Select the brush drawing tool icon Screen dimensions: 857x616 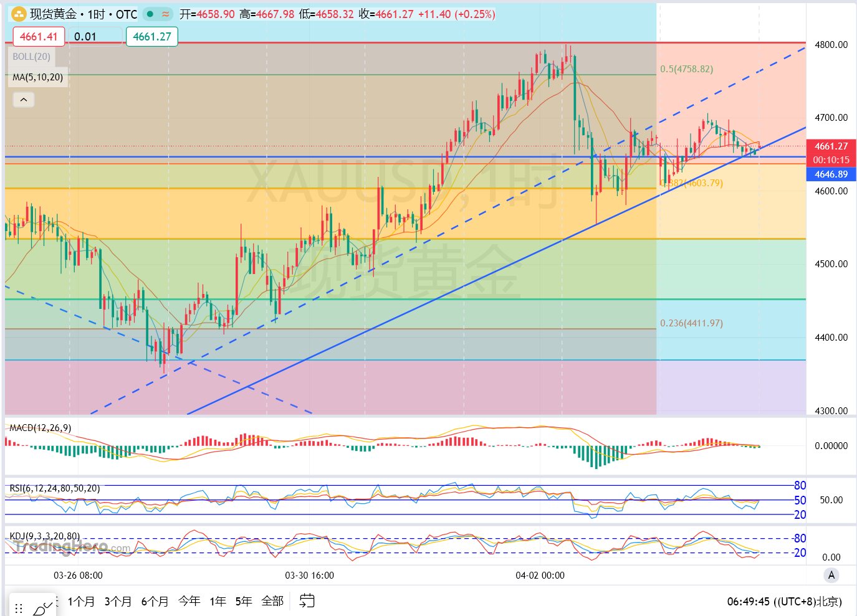click(43, 607)
